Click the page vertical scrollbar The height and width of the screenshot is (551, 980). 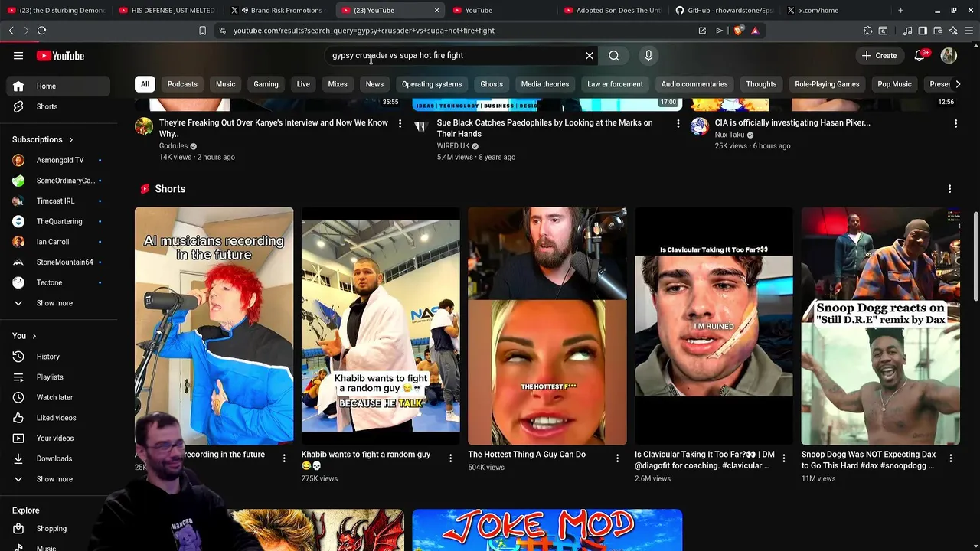(975, 256)
